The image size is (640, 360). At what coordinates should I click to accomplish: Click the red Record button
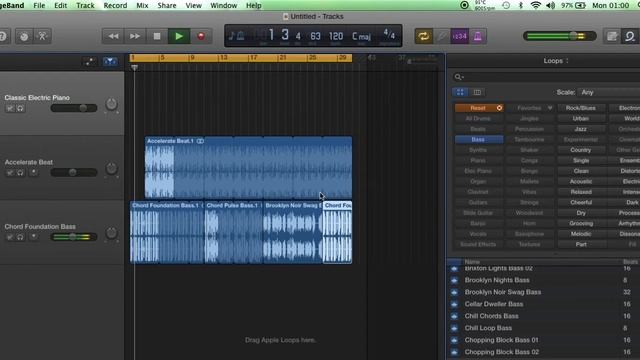[201, 36]
